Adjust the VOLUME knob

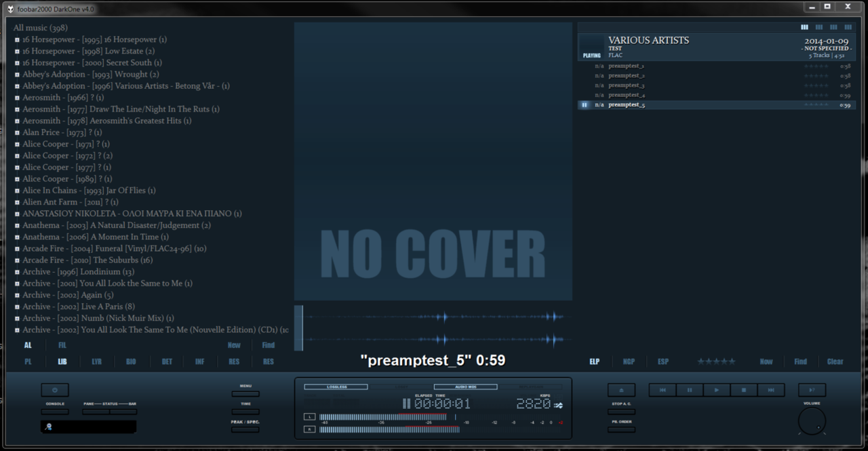[x=812, y=421]
